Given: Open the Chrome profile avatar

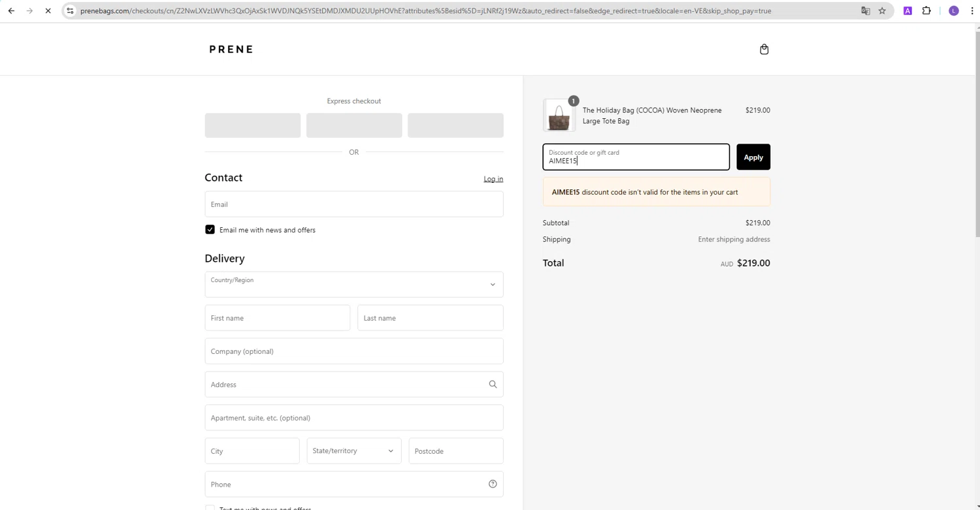Looking at the screenshot, I should (x=954, y=11).
